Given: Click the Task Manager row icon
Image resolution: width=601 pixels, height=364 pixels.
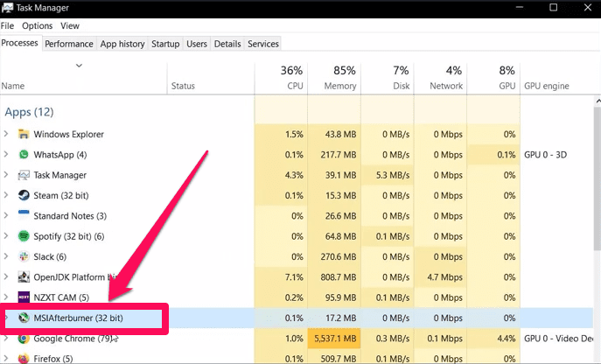Looking at the screenshot, I should [24, 175].
